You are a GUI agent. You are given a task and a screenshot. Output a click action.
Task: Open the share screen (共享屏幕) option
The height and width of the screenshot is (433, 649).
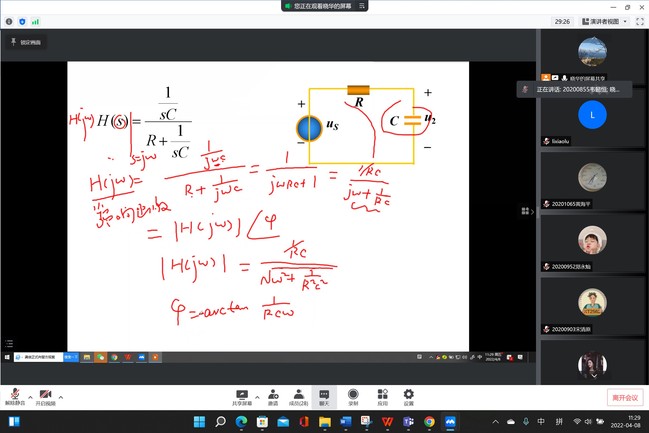[x=241, y=393]
